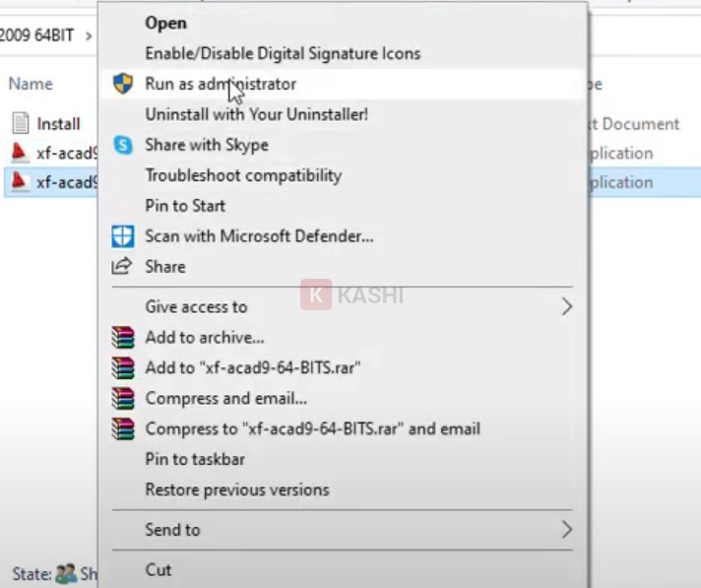Select the Install file name
The width and height of the screenshot is (701, 588).
point(58,123)
